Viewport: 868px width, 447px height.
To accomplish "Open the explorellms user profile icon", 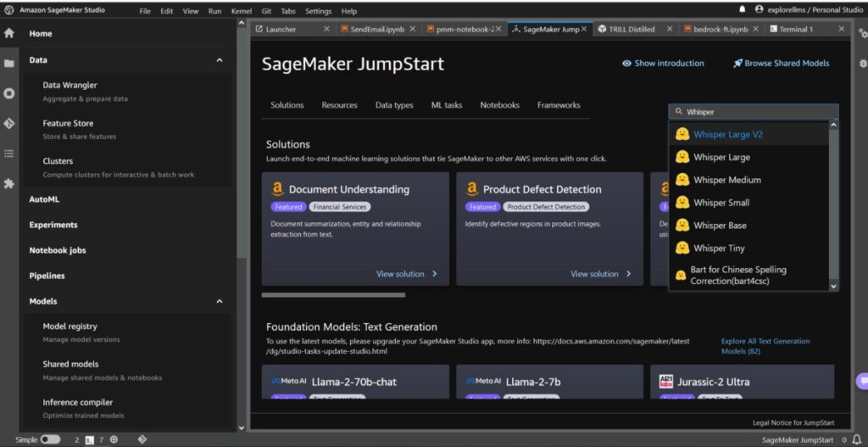I will [x=759, y=9].
